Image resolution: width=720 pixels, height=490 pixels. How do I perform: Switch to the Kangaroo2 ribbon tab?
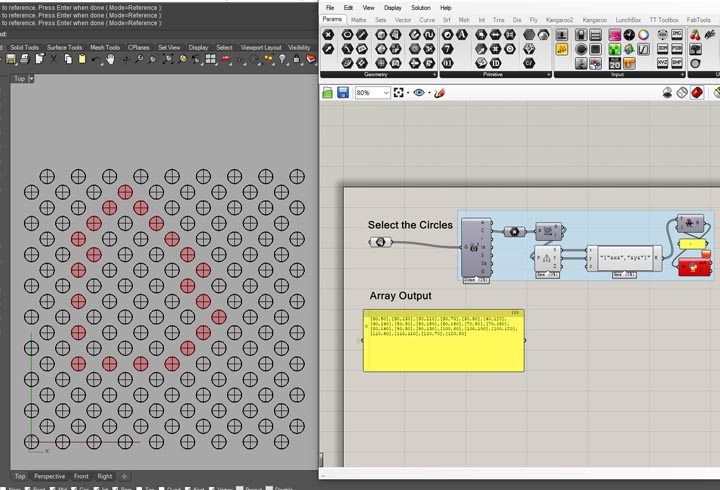click(x=559, y=20)
